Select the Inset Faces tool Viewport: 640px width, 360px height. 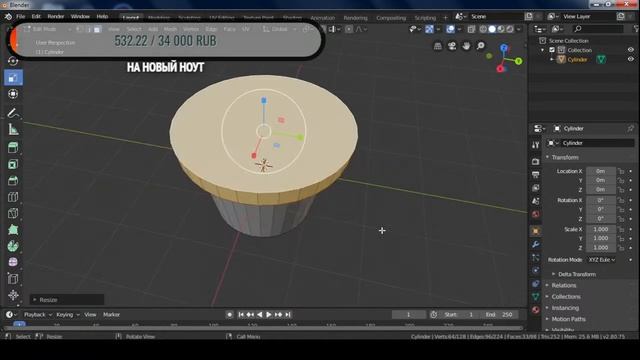tap(13, 164)
